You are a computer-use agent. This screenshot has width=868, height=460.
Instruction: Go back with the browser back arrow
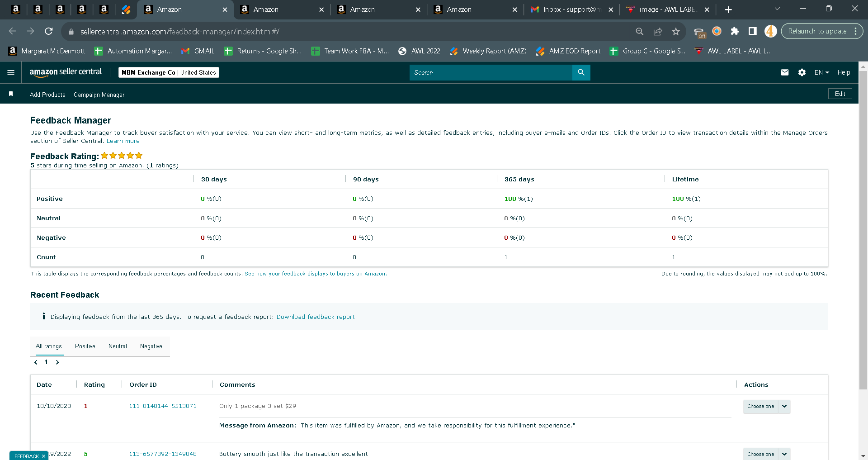tap(12, 31)
